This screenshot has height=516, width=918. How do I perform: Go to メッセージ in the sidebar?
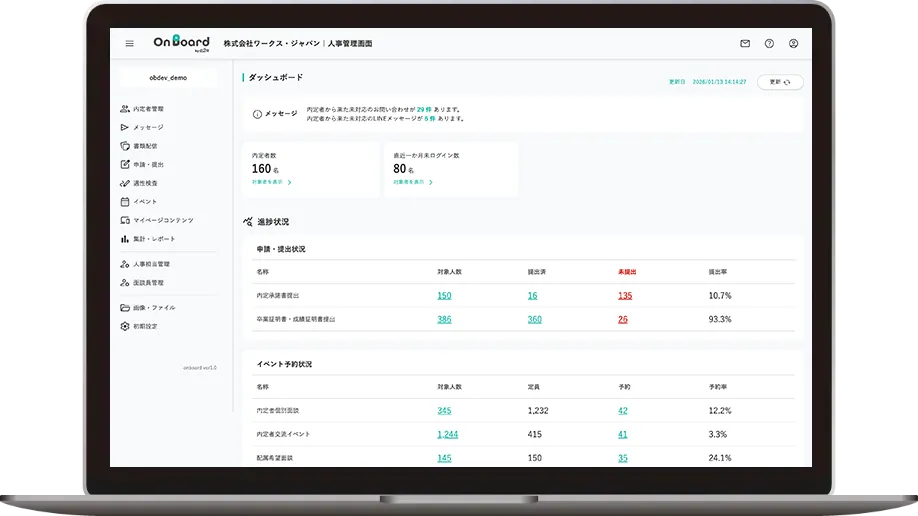(x=148, y=128)
